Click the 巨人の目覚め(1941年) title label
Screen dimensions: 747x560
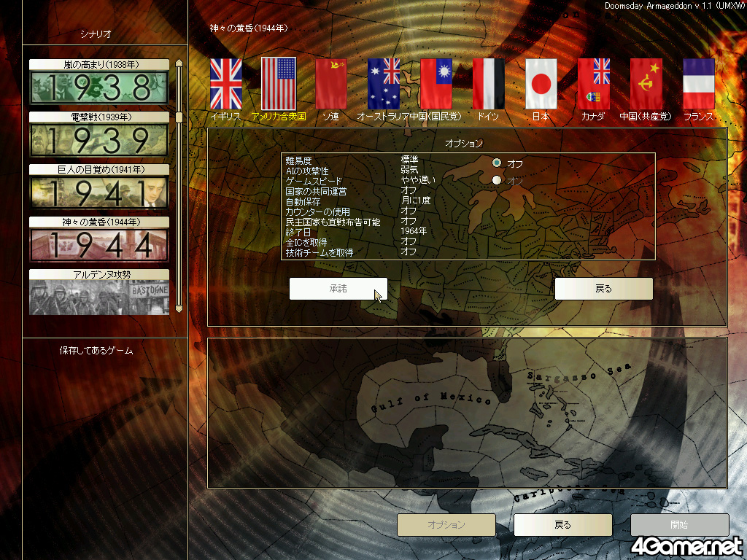(x=99, y=169)
